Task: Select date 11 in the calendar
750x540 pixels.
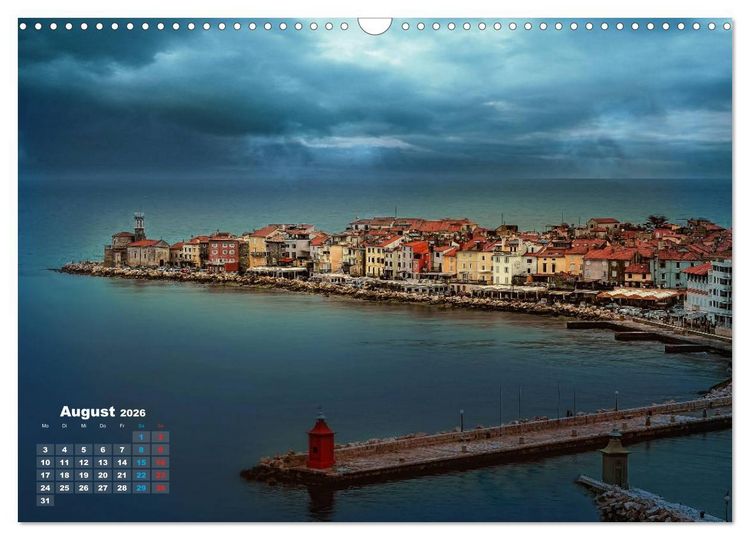Action: tap(65, 463)
